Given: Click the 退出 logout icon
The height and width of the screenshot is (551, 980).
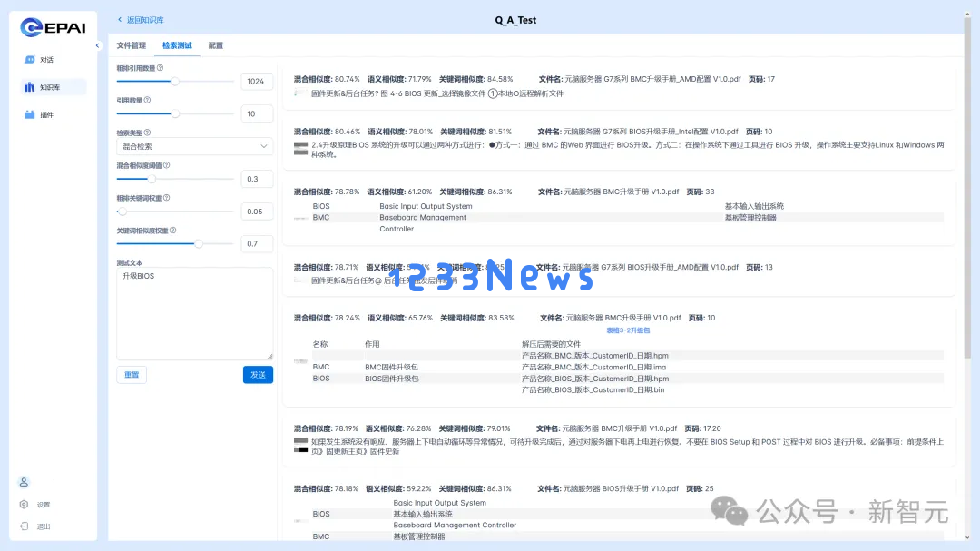Looking at the screenshot, I should 24,526.
